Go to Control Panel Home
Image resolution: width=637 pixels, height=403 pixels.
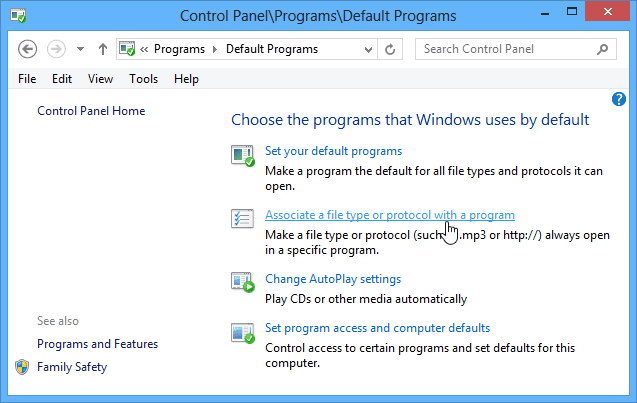[91, 111]
